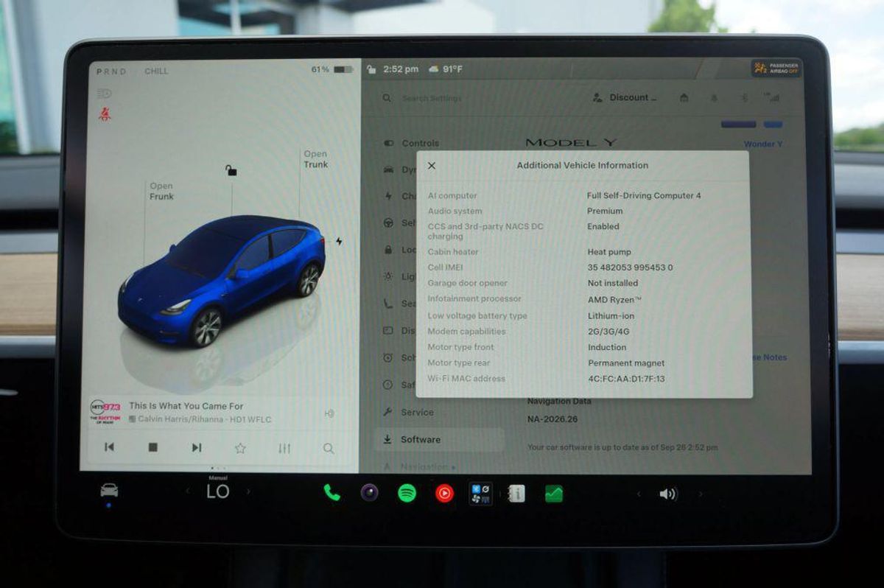Tap the charge port lightning bolt icon
884x588 pixels.
click(339, 241)
